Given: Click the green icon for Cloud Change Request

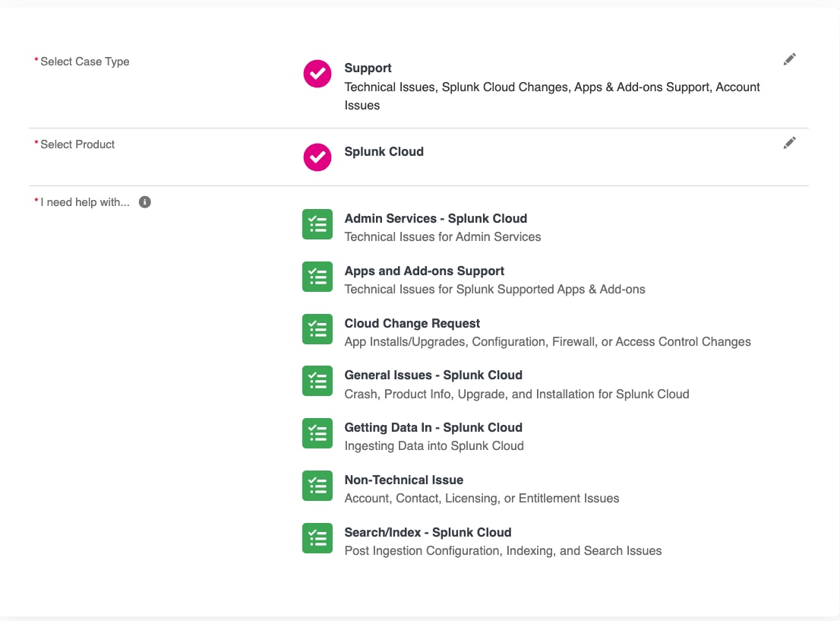Looking at the screenshot, I should (317, 329).
